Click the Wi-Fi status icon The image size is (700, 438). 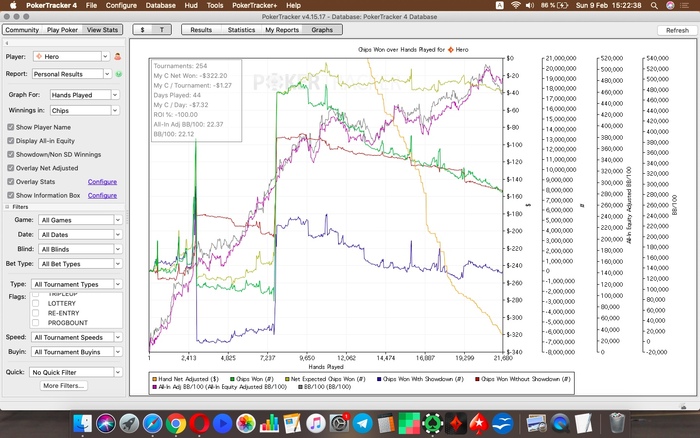pyautogui.click(x=516, y=5)
